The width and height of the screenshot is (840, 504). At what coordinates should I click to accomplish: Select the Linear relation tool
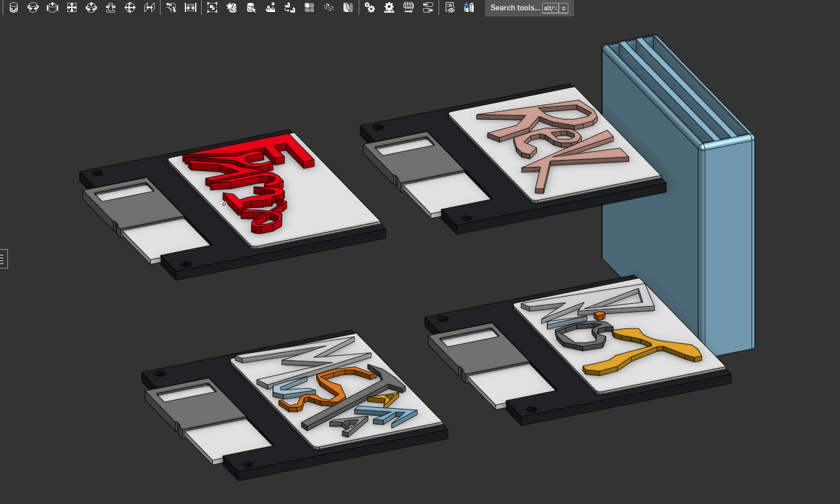point(428,7)
